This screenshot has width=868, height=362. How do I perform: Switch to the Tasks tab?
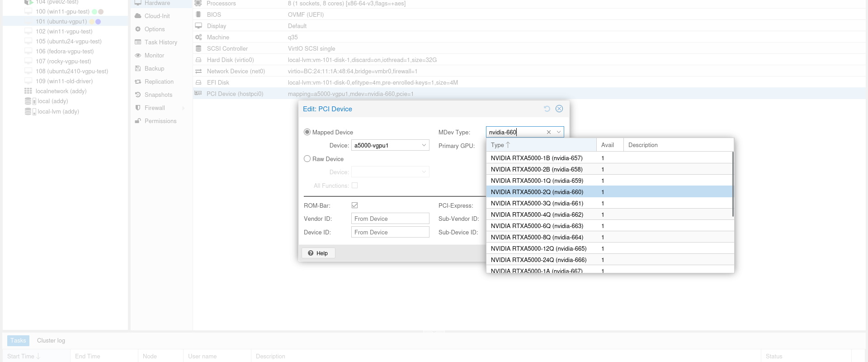tap(18, 340)
